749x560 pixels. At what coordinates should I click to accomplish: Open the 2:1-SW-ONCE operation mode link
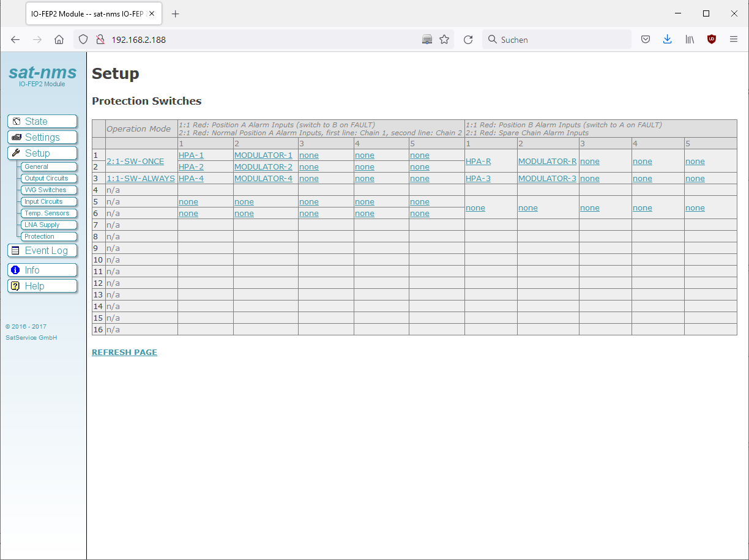pyautogui.click(x=135, y=162)
